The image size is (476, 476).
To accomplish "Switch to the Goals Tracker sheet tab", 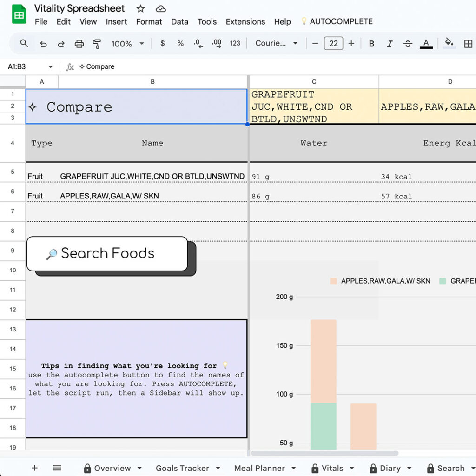I will (182, 468).
